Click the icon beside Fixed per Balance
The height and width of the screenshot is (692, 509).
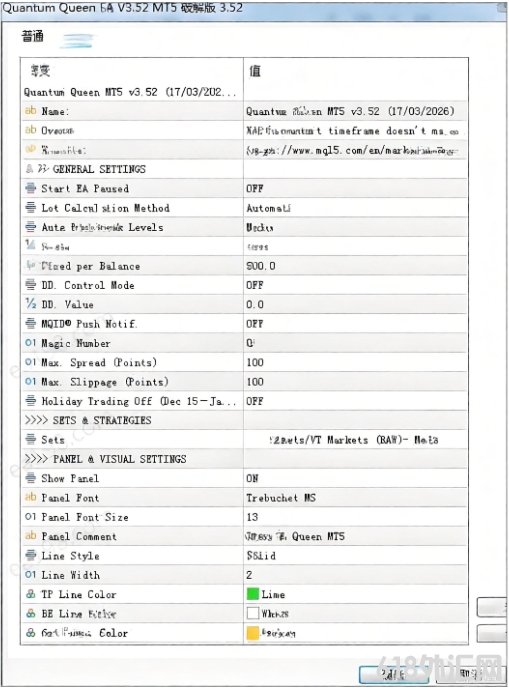click(30, 265)
